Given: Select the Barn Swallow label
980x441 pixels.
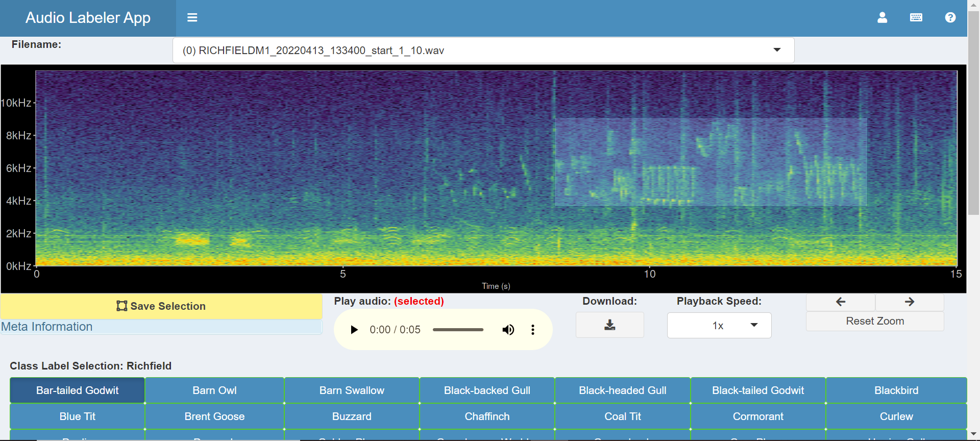Looking at the screenshot, I should point(352,390).
